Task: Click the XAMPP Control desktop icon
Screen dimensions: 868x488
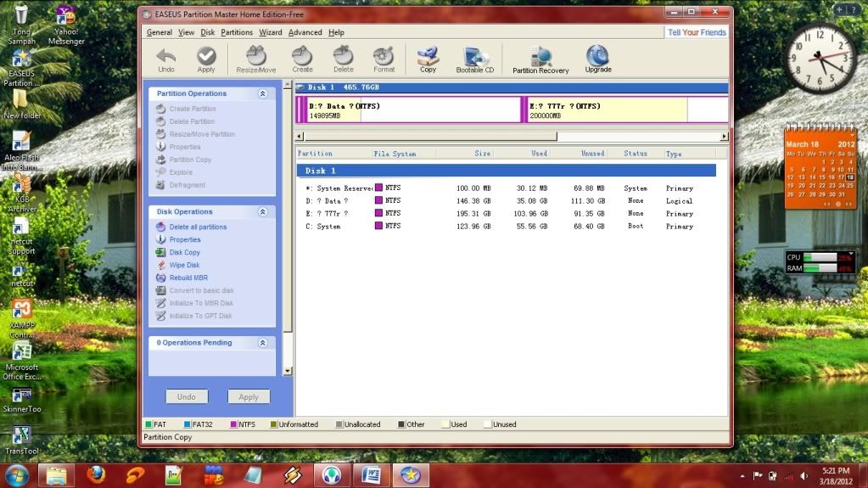Action: click(22, 319)
